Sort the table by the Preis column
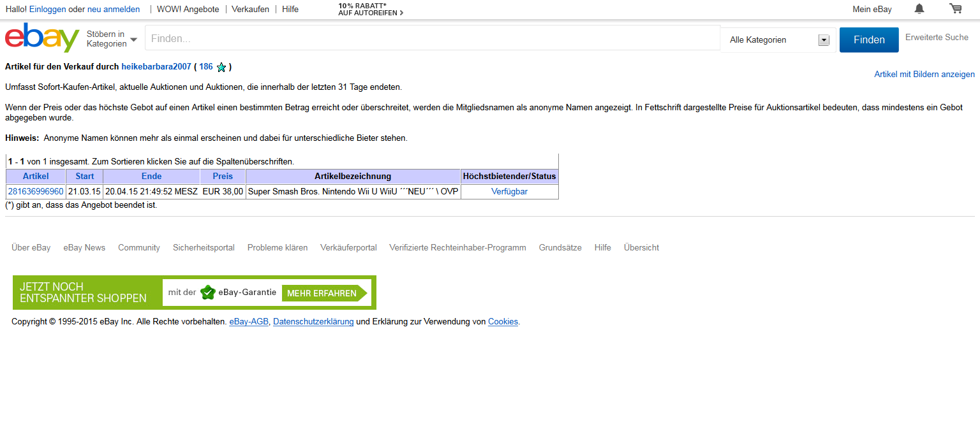Viewport: 980px width, 427px height. click(223, 177)
